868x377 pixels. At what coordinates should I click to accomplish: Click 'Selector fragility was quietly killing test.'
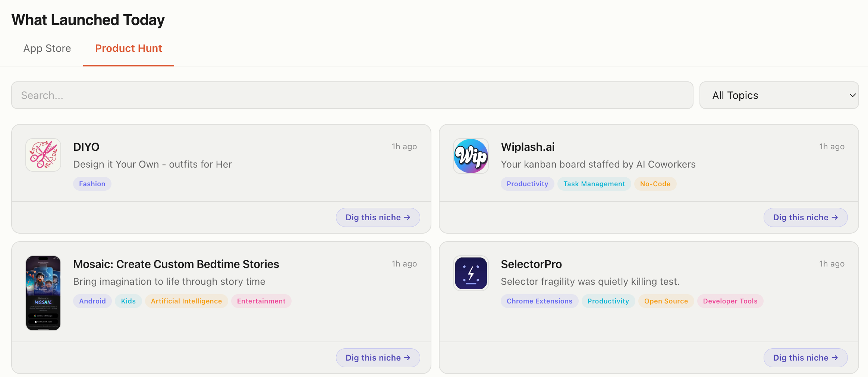590,282
